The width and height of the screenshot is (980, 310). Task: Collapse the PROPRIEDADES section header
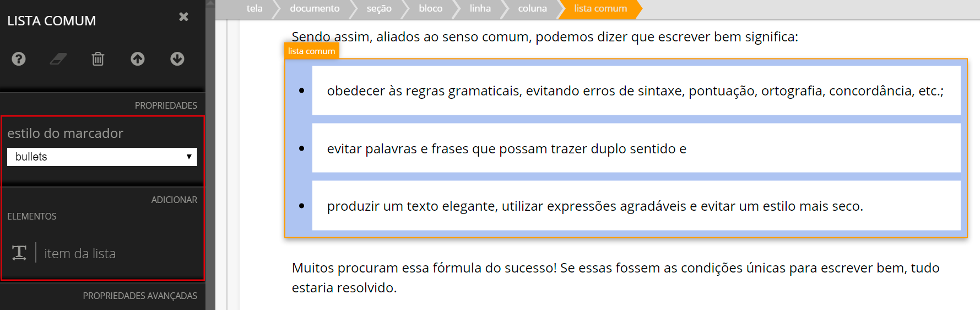click(166, 105)
